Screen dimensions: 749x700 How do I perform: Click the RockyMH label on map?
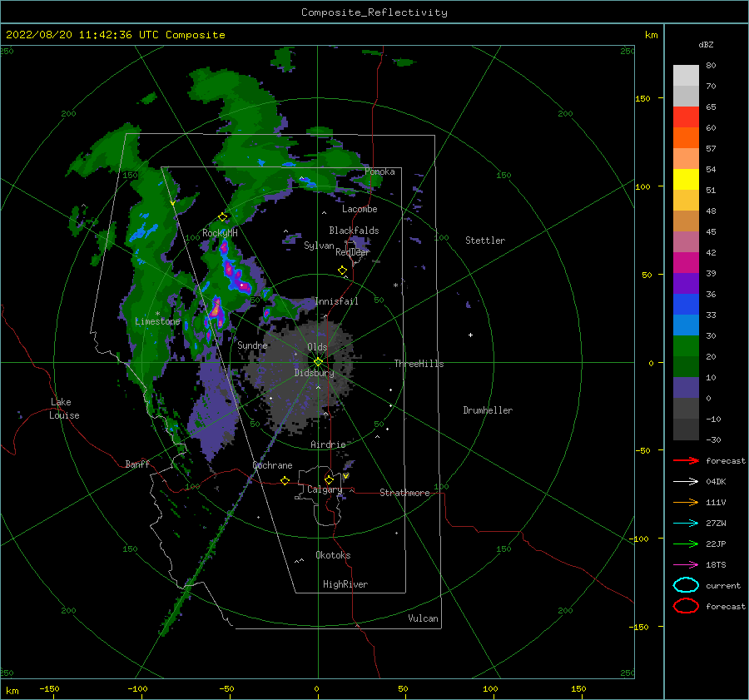(220, 233)
